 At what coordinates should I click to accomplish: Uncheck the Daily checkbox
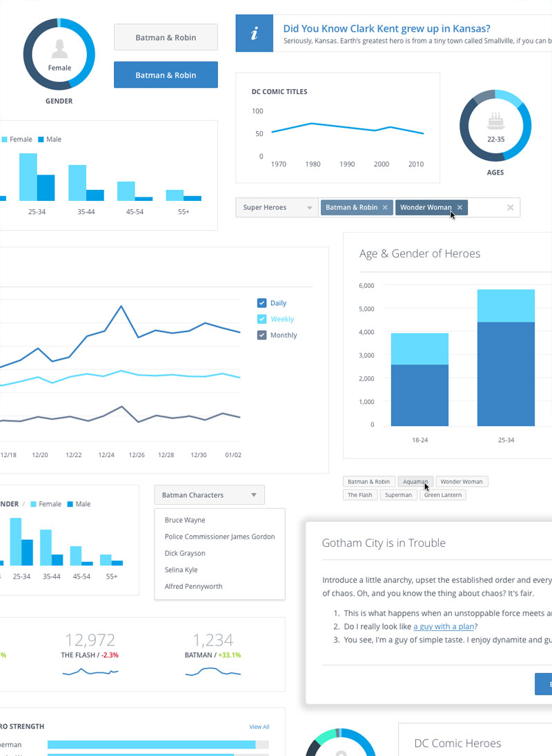(x=262, y=303)
